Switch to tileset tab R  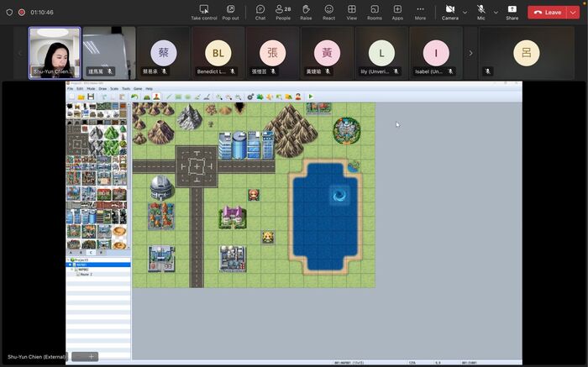coord(101,253)
